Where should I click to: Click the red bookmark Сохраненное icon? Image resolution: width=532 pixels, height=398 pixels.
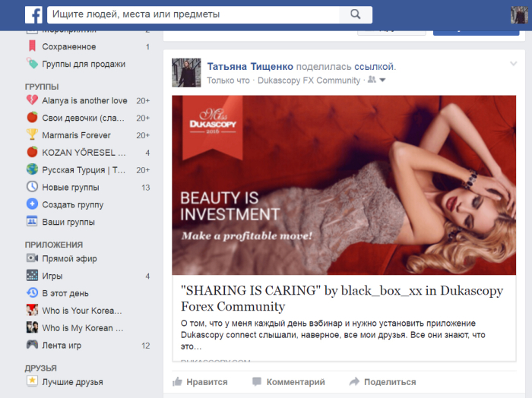(32, 46)
